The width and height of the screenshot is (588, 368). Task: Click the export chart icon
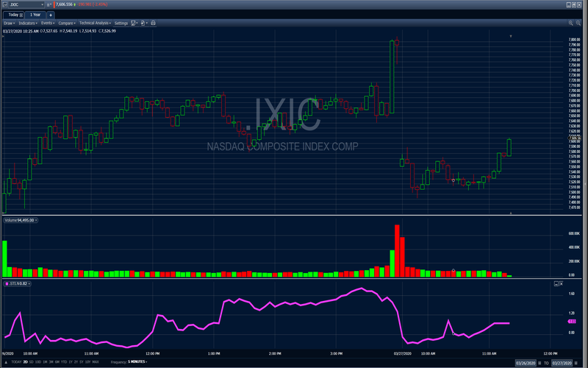point(143,23)
